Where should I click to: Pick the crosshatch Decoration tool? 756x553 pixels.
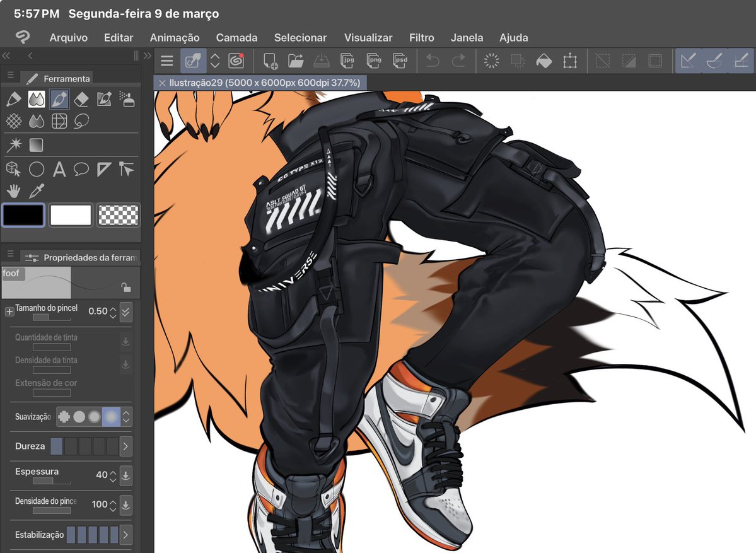coord(13,121)
